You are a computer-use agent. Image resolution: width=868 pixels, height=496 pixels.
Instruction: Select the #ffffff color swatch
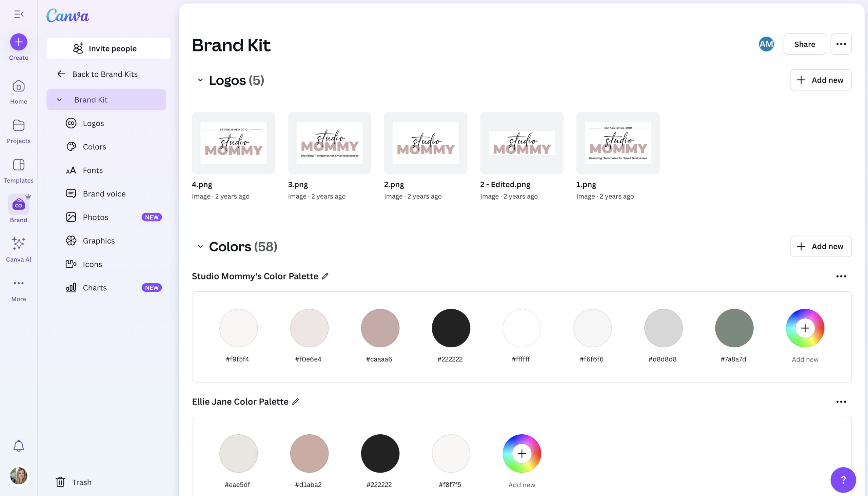point(521,328)
